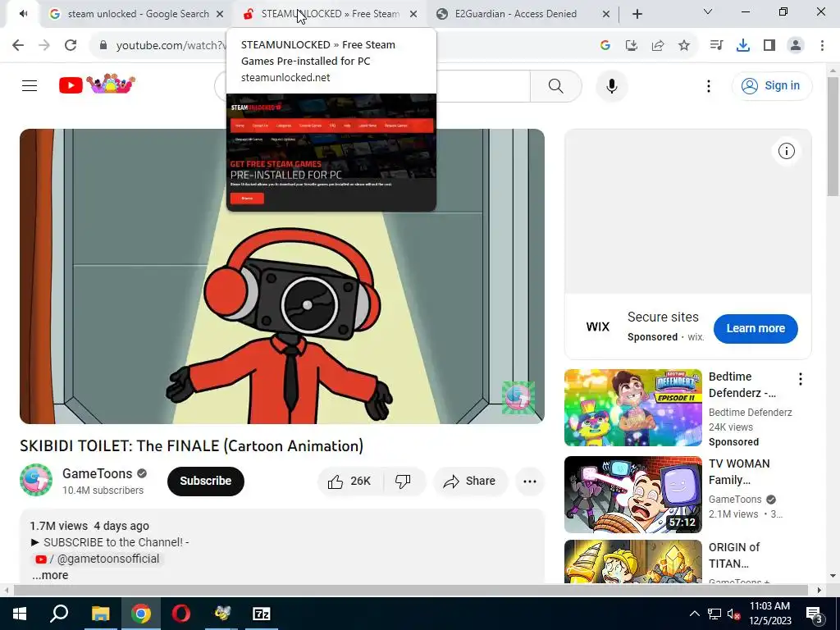
Task: Open more actions menu under video
Action: tap(530, 481)
